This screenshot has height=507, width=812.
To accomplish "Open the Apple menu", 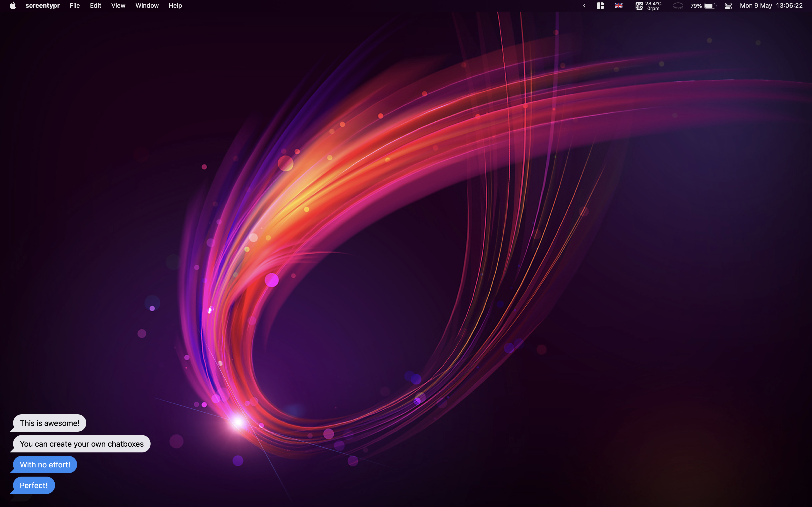I will [x=13, y=6].
